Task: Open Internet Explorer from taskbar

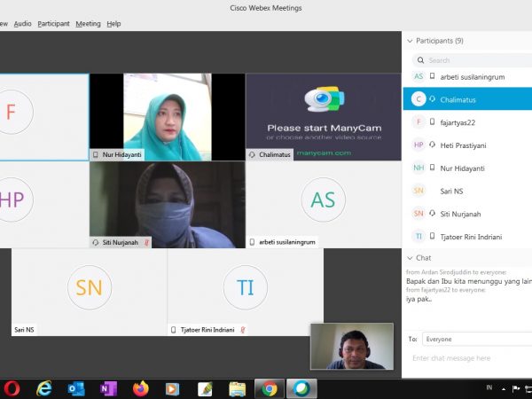Action: (44, 389)
